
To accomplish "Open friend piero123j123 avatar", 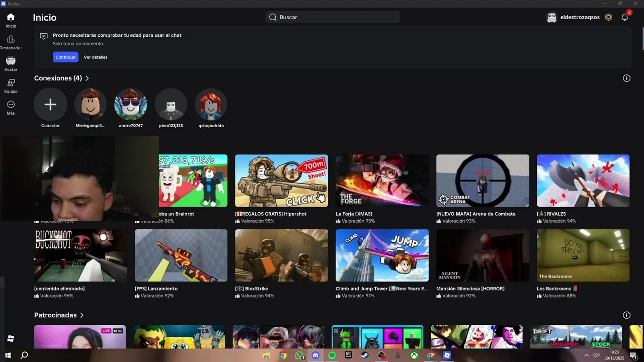I will point(171,105).
